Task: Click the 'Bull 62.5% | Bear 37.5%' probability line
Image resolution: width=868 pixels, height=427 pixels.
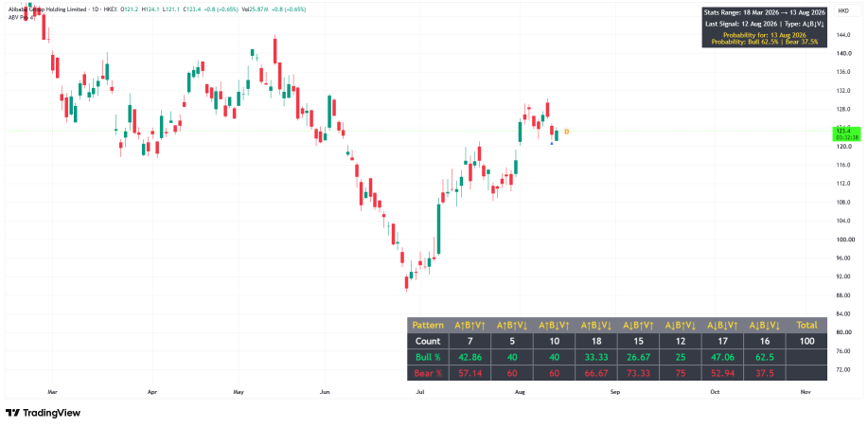Action: tap(765, 42)
